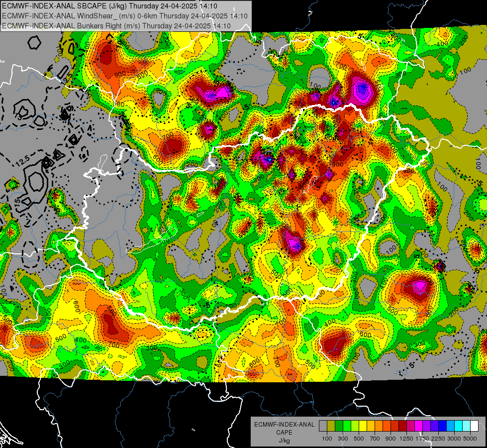Click the legend value 3000
487x448 pixels.
[x=454, y=439]
